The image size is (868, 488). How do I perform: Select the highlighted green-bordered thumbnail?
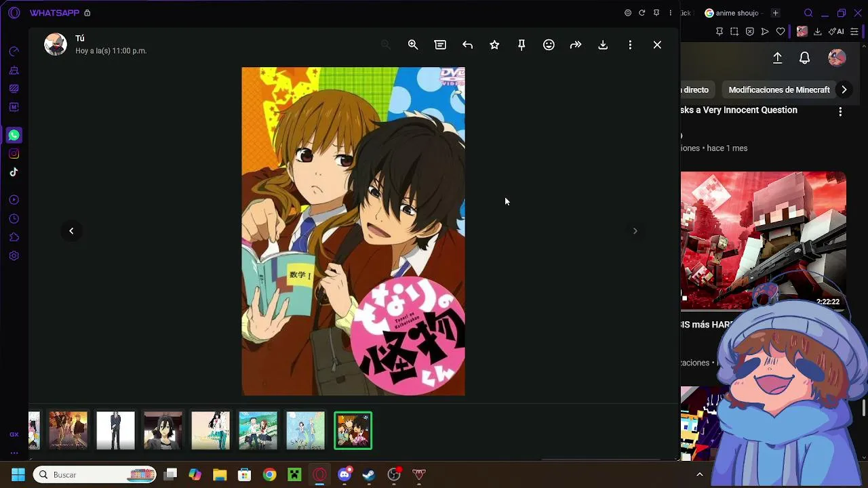coord(353,430)
